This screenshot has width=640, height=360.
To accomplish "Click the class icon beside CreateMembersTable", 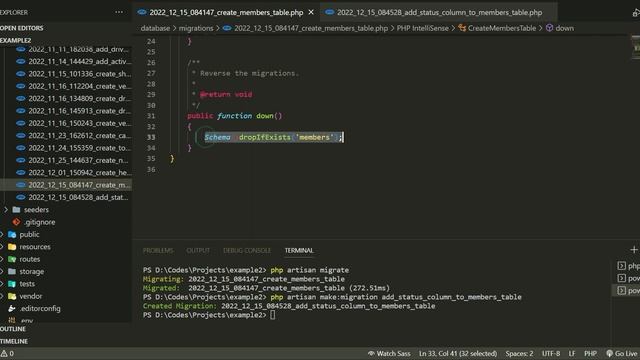I will coord(462,28).
